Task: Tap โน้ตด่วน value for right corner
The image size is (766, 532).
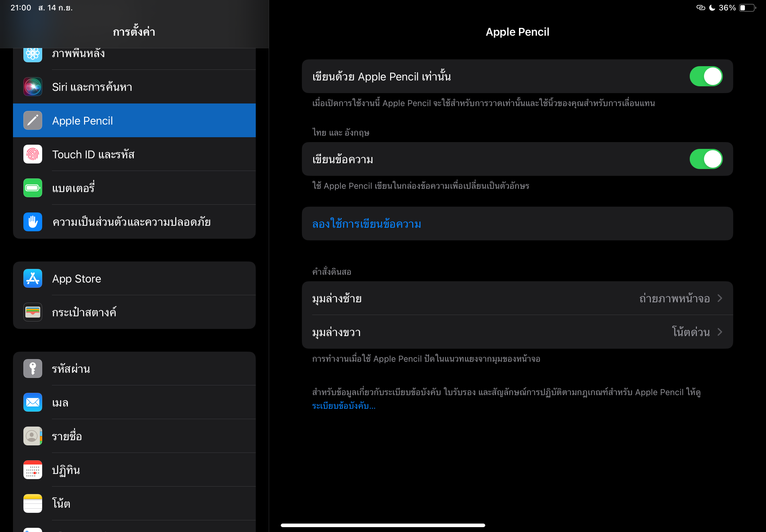Action: (691, 332)
